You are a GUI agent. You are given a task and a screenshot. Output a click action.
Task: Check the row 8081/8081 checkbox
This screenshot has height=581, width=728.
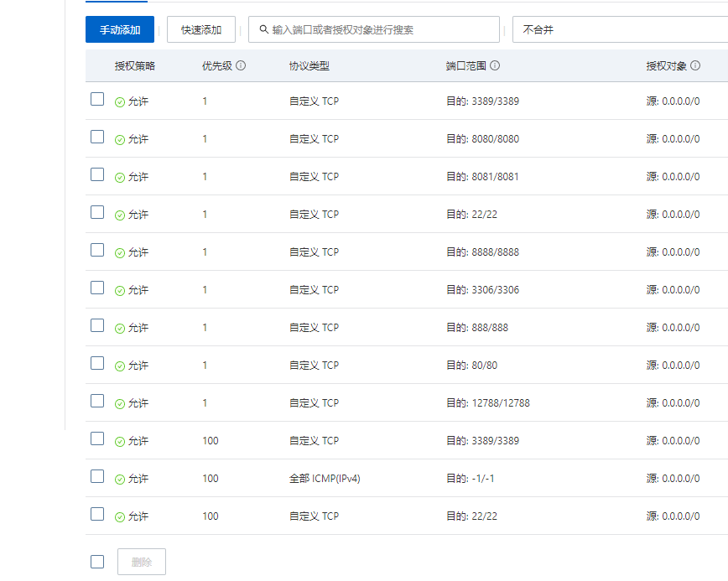pos(97,174)
